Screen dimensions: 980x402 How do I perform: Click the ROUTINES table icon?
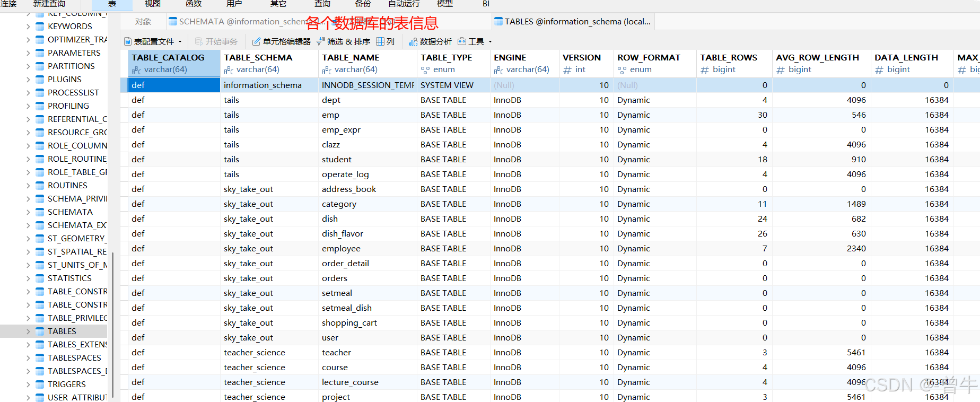[40, 186]
